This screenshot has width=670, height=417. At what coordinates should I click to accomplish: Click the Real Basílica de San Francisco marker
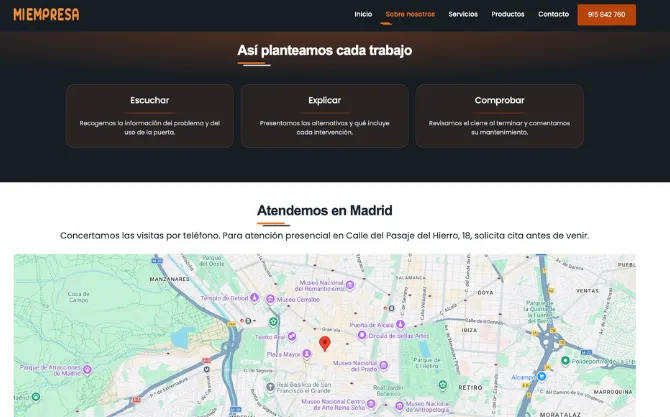tap(270, 387)
